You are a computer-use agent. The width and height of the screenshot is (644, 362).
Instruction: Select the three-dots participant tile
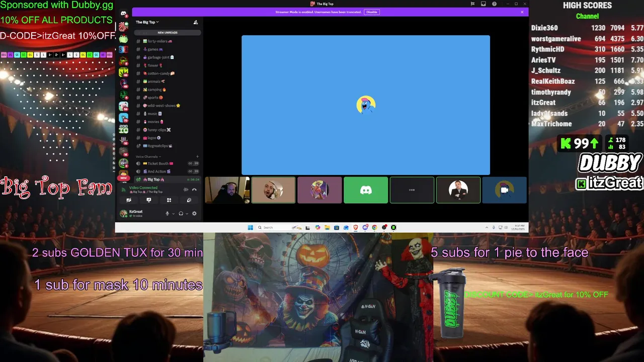412,190
